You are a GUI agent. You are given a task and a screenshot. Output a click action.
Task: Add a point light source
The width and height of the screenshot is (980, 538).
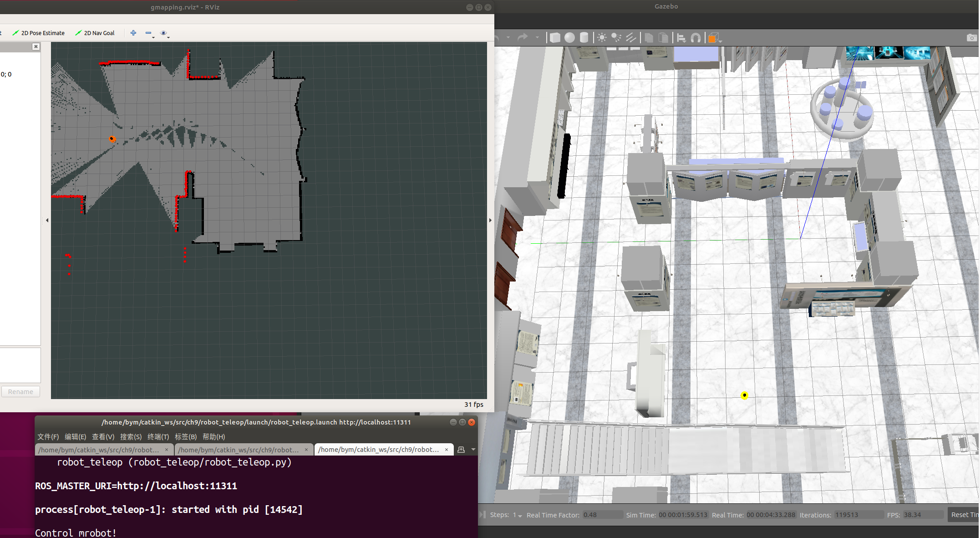point(602,38)
